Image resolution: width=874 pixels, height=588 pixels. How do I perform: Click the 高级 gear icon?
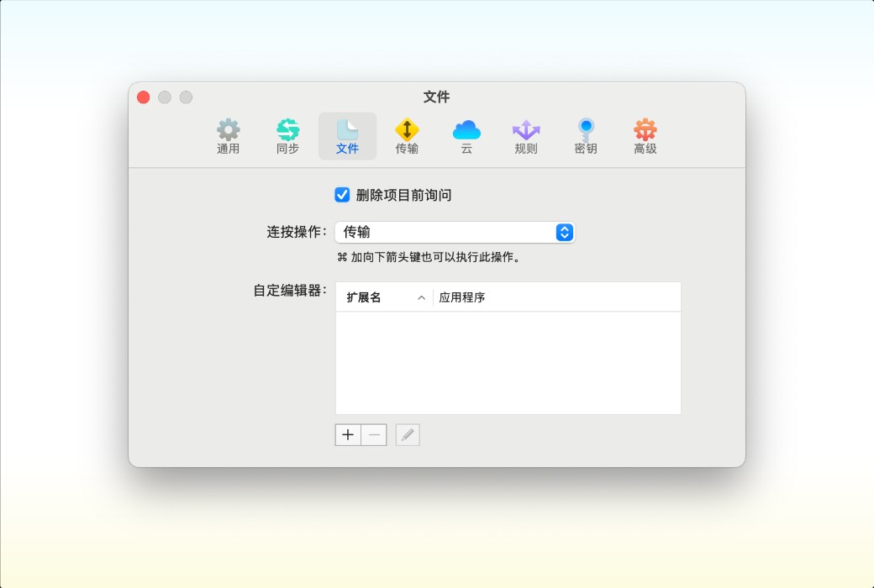tap(644, 134)
